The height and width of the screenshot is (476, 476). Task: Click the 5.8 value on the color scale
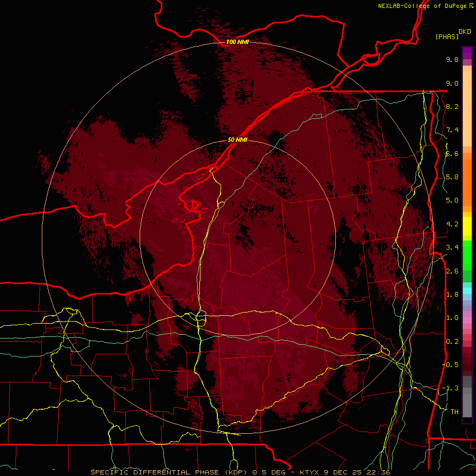pos(452,177)
